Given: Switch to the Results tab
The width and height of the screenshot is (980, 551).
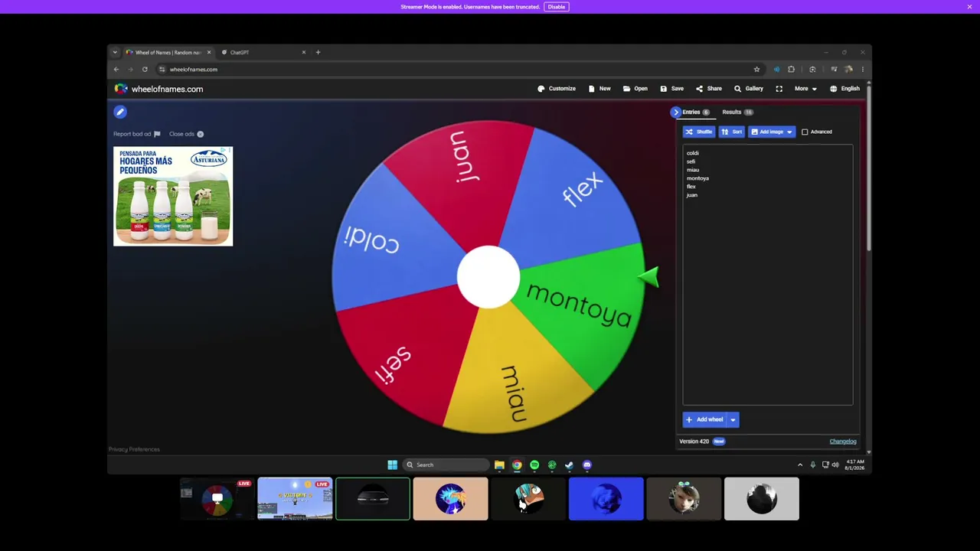Looking at the screenshot, I should tap(737, 112).
